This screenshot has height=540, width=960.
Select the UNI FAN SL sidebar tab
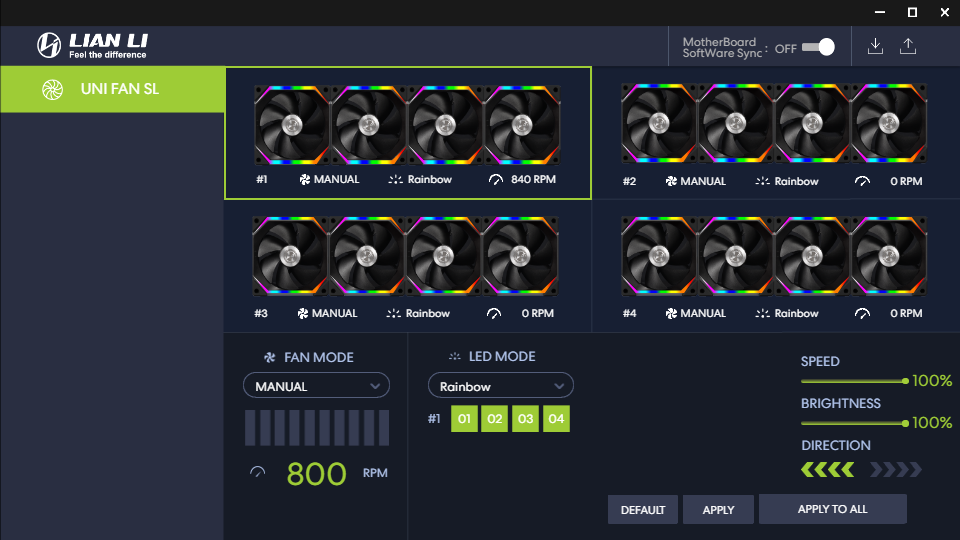(113, 89)
